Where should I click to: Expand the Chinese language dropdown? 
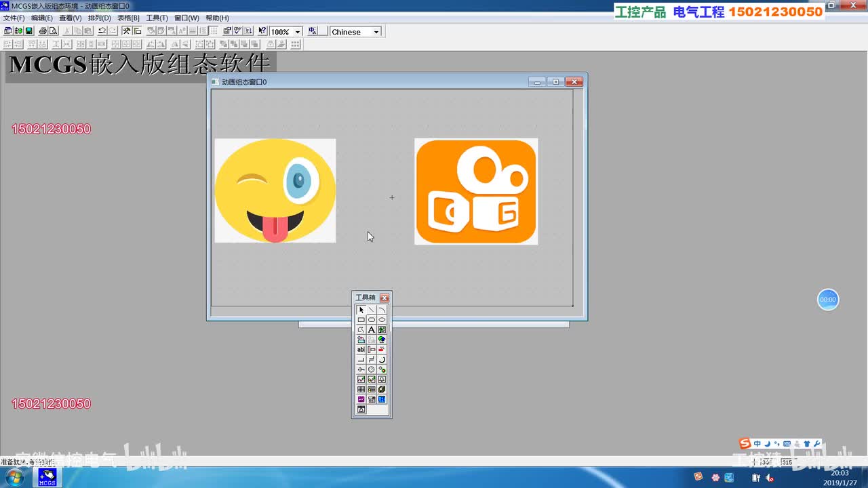376,32
